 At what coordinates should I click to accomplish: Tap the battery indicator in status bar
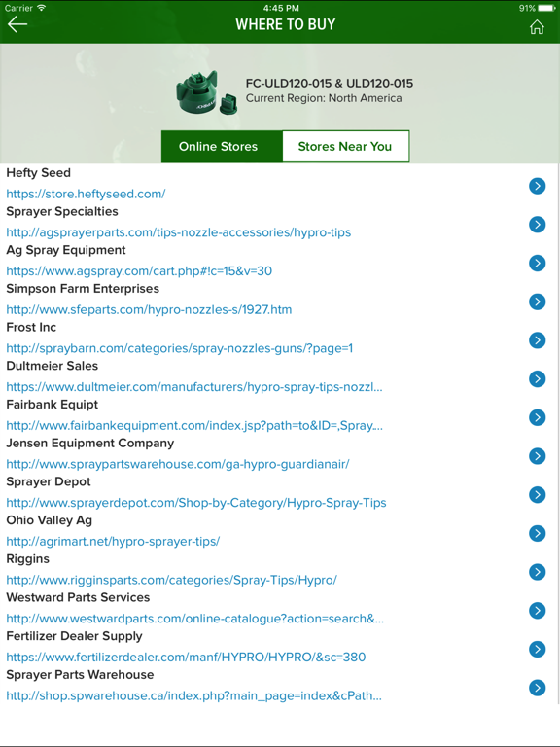tap(546, 8)
